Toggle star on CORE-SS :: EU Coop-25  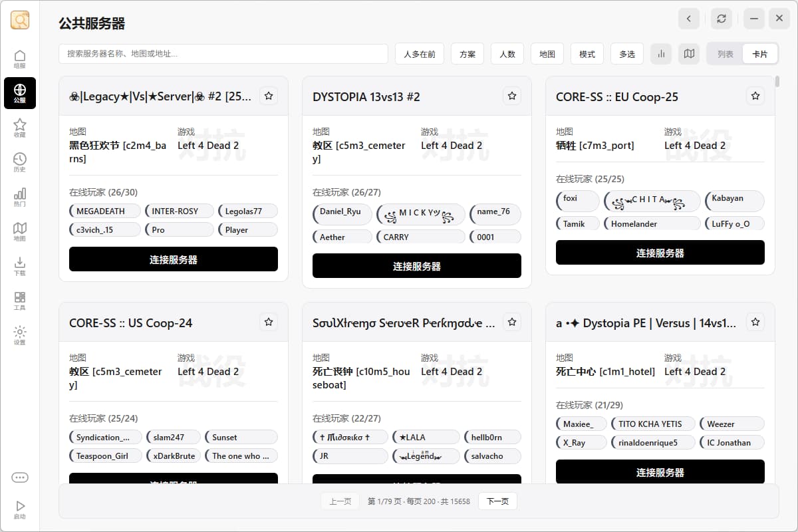[x=755, y=96]
